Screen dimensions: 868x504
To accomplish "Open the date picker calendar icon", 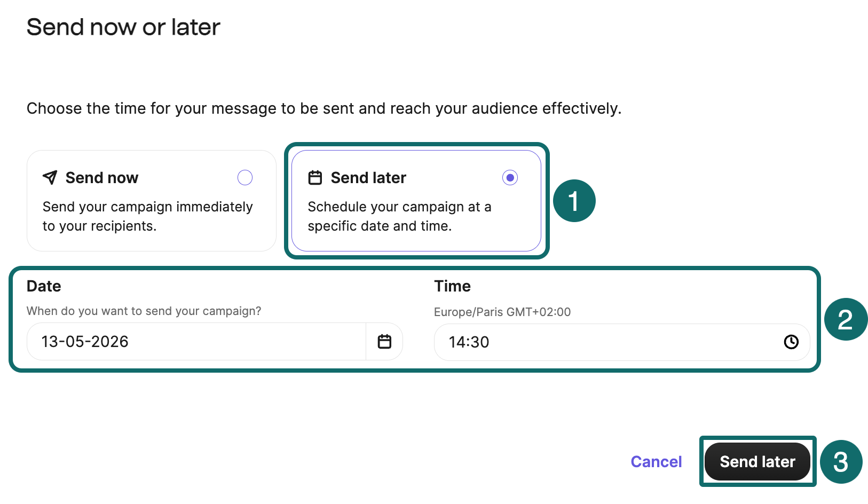I will pyautogui.click(x=384, y=341).
